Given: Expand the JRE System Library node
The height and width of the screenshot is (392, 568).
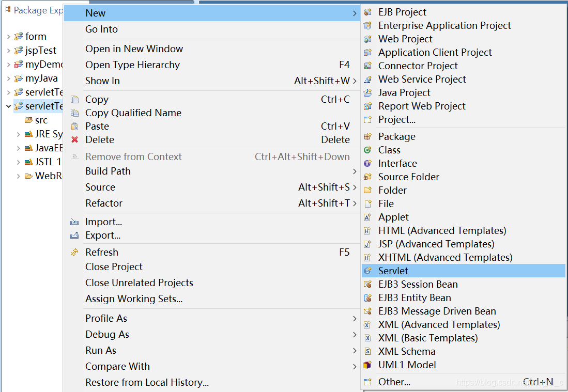Looking at the screenshot, I should point(19,134).
